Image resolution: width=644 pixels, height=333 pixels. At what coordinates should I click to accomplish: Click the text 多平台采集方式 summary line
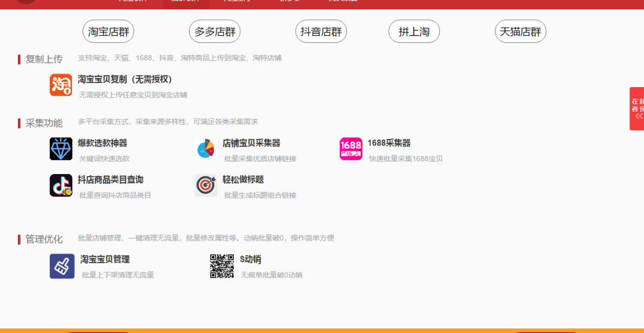168,122
